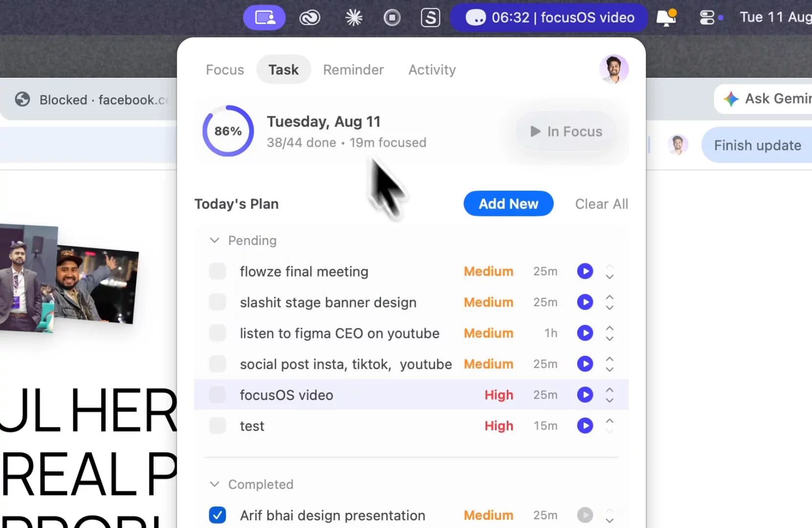Start the focusOS video task timer
The height and width of the screenshot is (528, 812).
coord(585,395)
